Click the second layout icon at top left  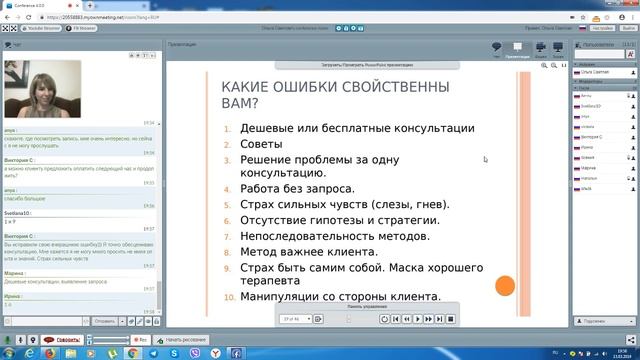point(14,28)
